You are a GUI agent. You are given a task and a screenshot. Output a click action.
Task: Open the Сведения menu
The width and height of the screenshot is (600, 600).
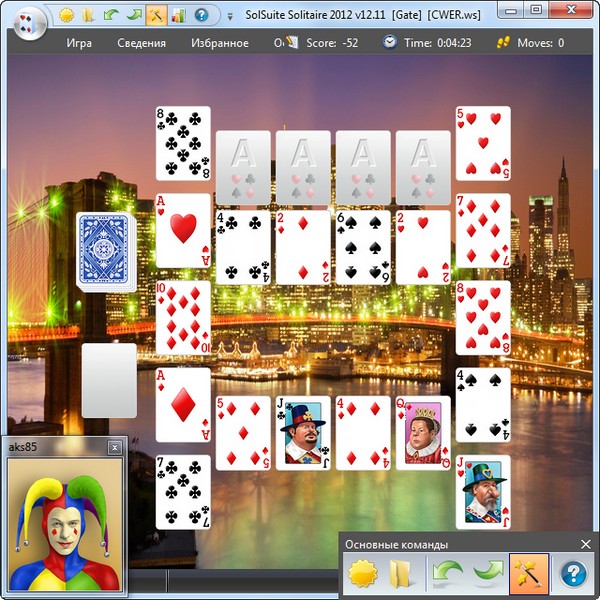coord(141,43)
